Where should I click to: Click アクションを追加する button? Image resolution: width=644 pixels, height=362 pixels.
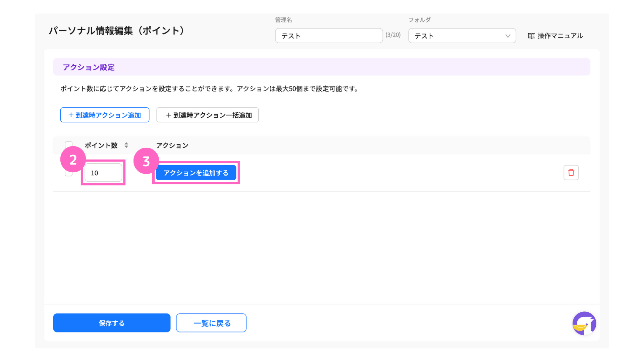196,173
